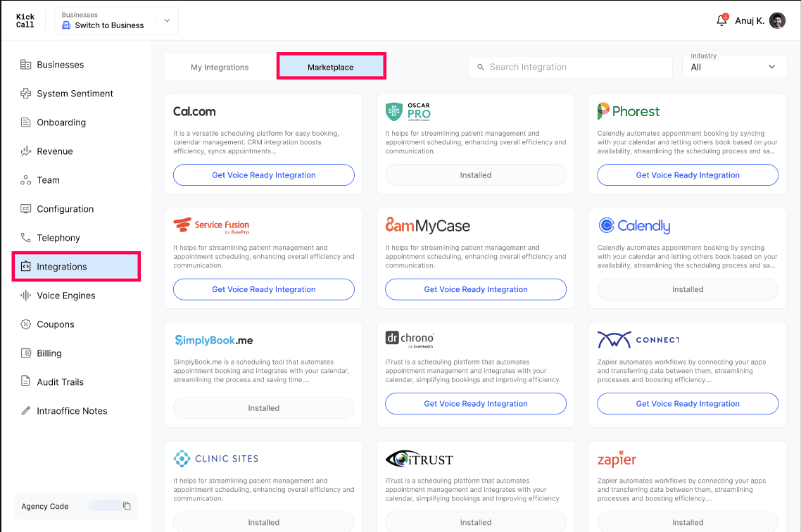Screen dimensions: 801x532
Task: Open Billing in the sidebar
Action: 49,353
